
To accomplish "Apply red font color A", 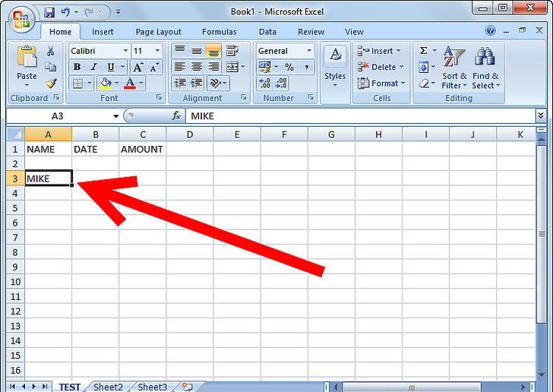I will (x=130, y=84).
